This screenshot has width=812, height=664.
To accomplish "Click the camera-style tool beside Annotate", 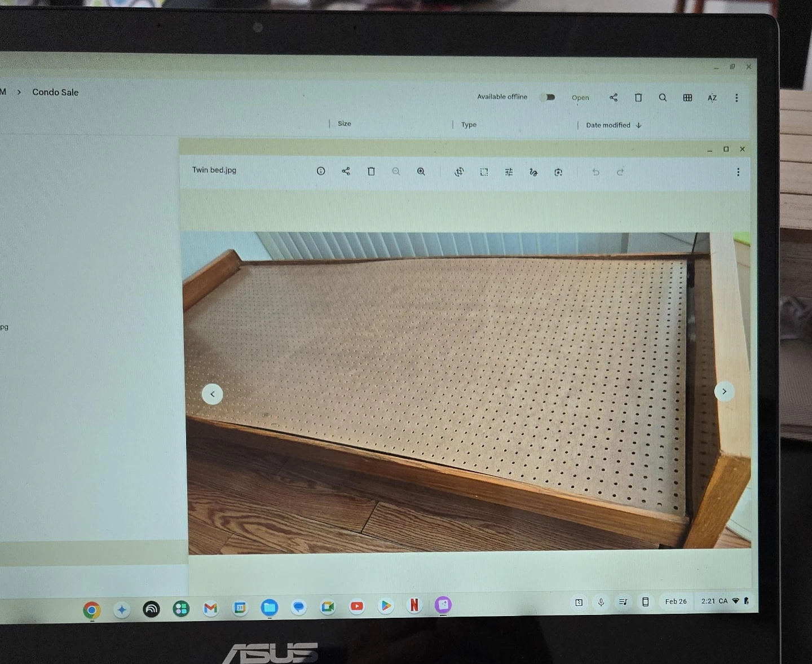I will [x=558, y=172].
